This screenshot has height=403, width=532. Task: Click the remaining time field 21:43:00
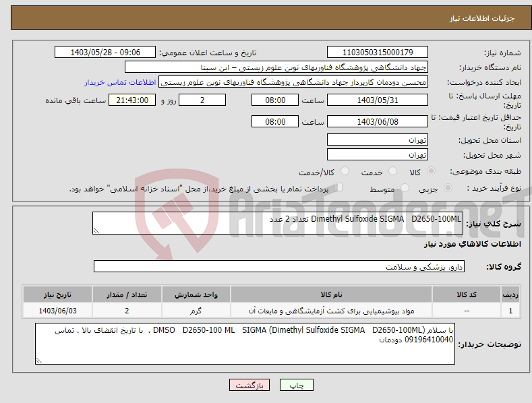click(132, 100)
